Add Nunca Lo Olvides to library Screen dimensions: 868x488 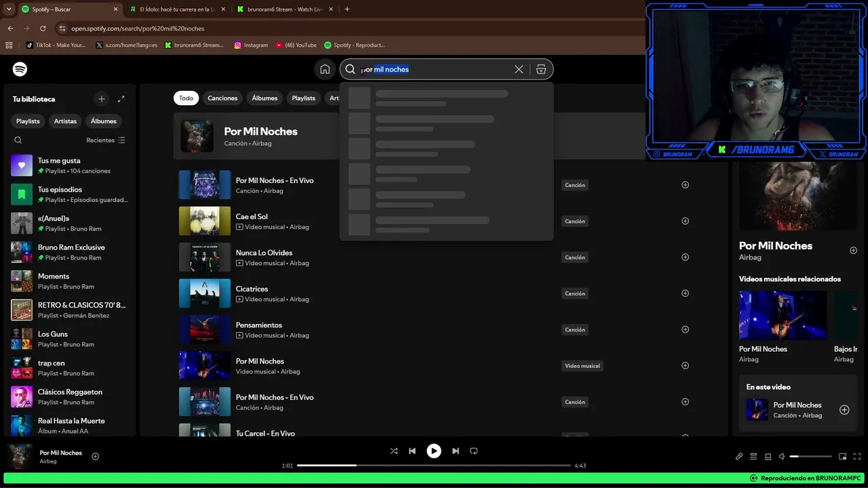point(685,257)
